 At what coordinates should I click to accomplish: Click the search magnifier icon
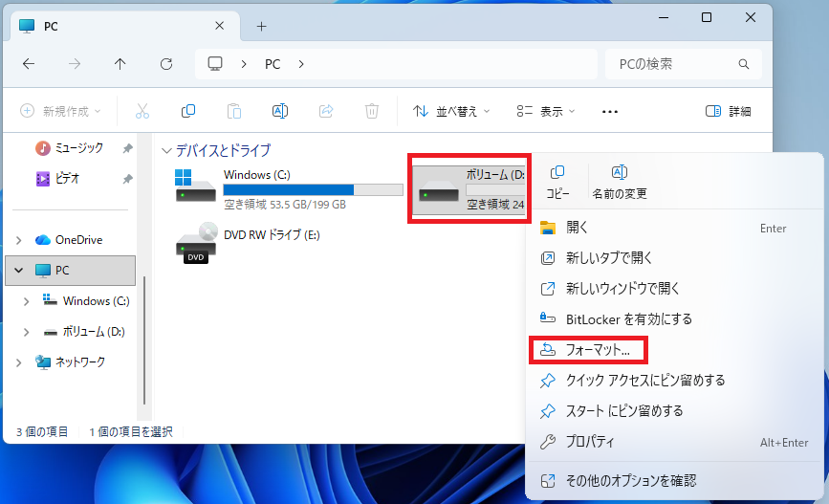(743, 64)
